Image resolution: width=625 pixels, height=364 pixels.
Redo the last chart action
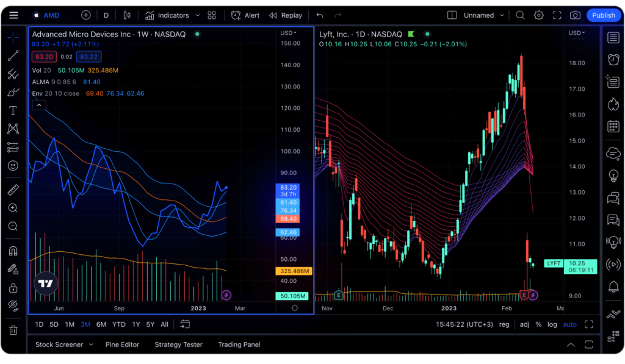338,15
